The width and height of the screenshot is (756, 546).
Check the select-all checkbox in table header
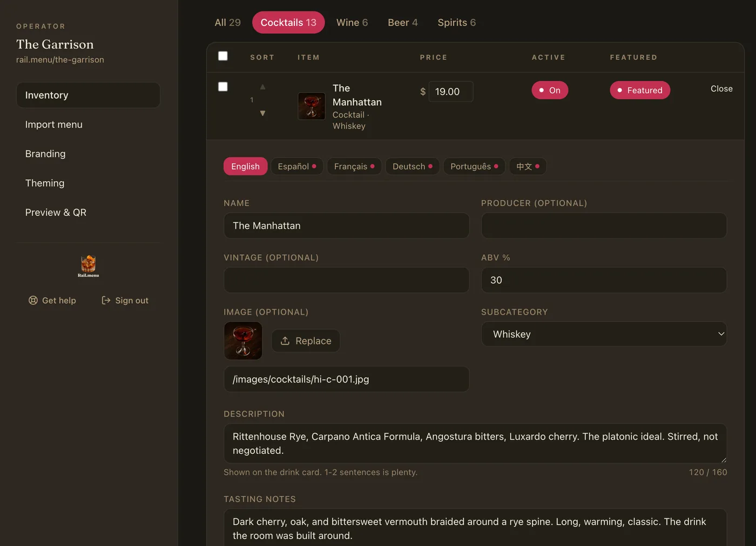click(x=223, y=56)
